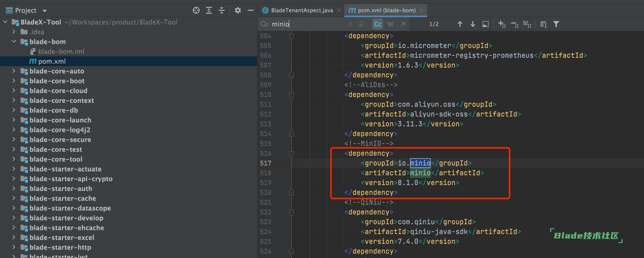This screenshot has height=258, width=644.
Task: Select all search occurrences
Action: pyautogui.click(x=527, y=24)
